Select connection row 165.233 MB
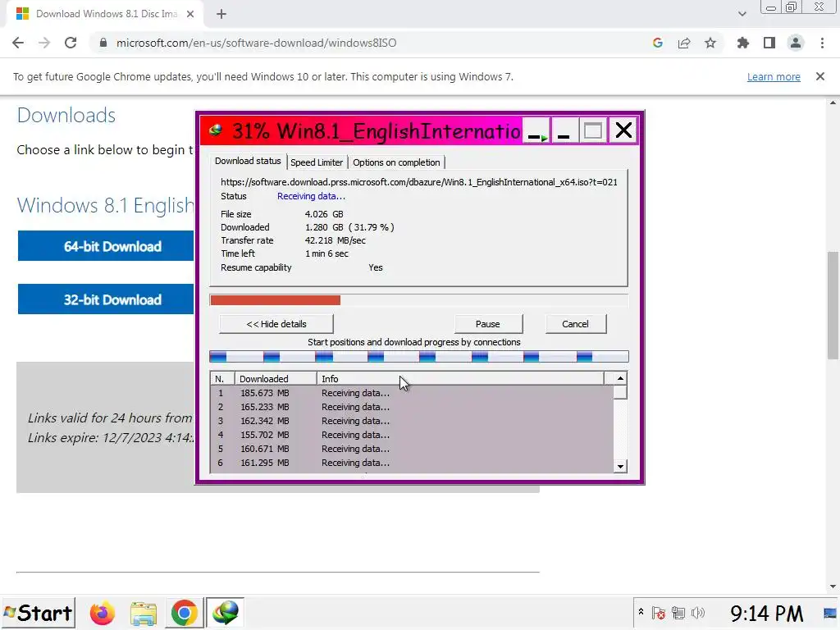 click(x=412, y=407)
